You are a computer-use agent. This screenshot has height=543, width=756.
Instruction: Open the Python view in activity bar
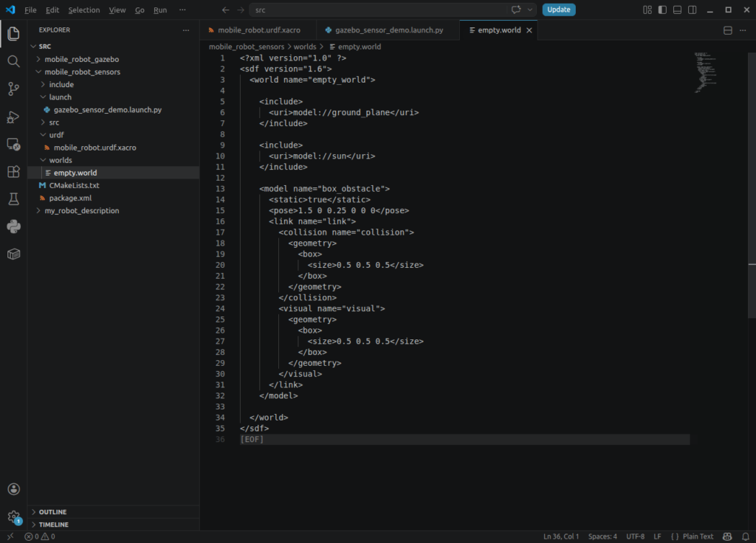pyautogui.click(x=13, y=226)
